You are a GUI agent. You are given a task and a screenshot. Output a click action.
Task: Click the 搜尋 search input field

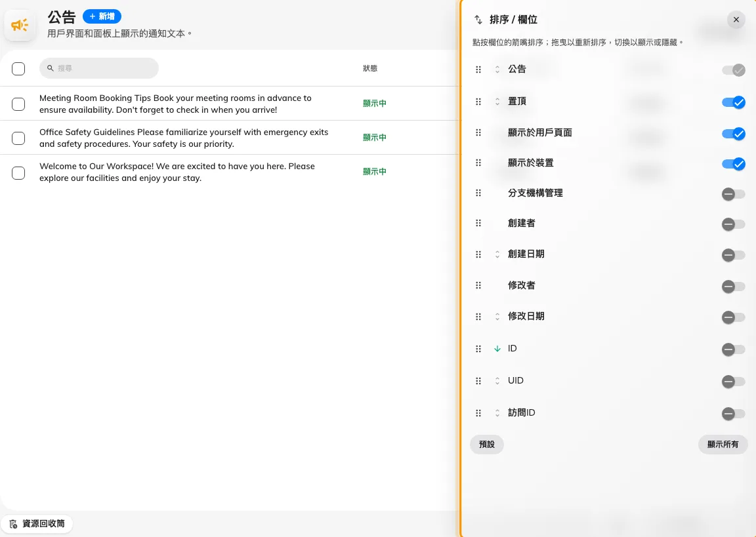pyautogui.click(x=99, y=68)
